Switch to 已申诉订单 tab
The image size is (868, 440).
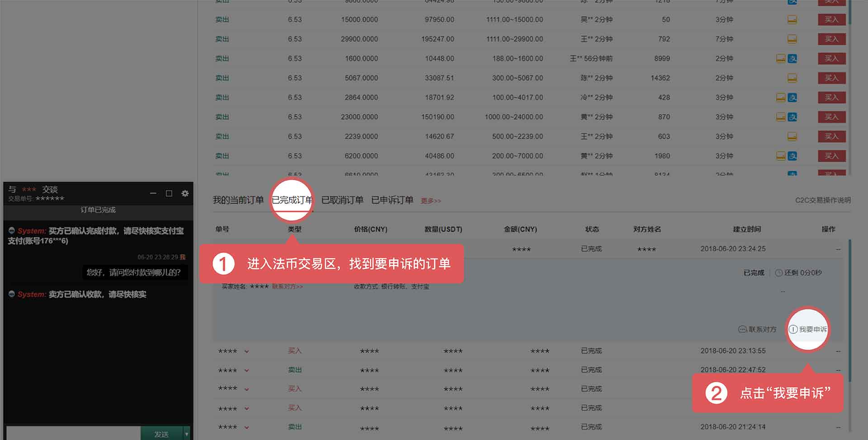(392, 200)
